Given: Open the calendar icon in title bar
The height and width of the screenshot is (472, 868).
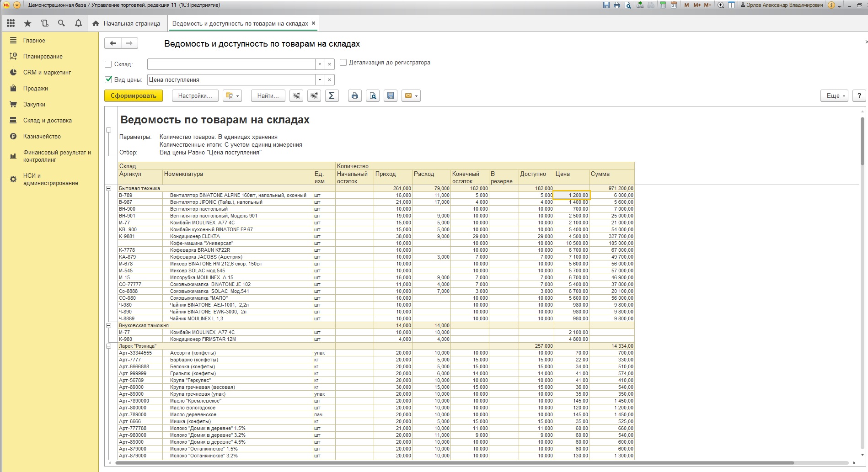Looking at the screenshot, I should tap(674, 5).
